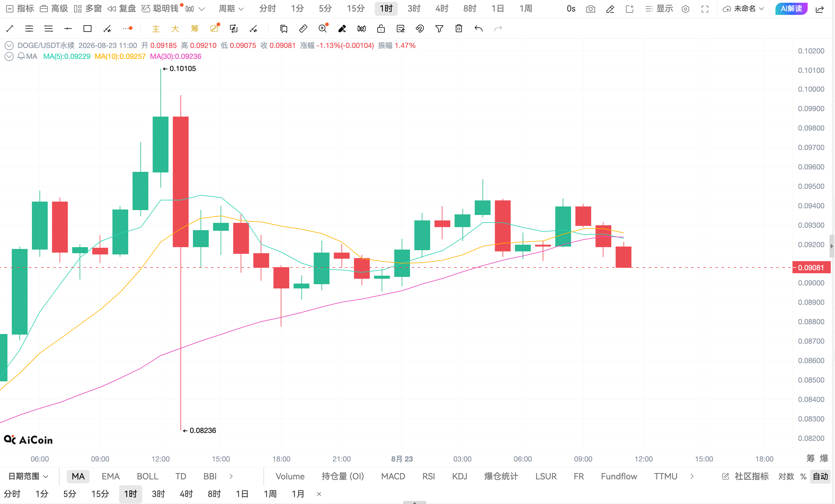Open the pencil edit tool at top right
835x504 pixels.
(x=610, y=9)
